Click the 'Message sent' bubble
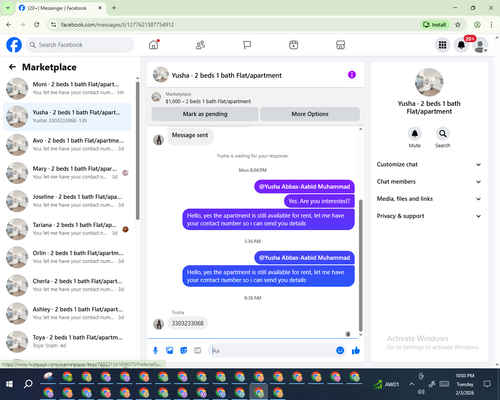This screenshot has height=400, width=500. click(190, 135)
